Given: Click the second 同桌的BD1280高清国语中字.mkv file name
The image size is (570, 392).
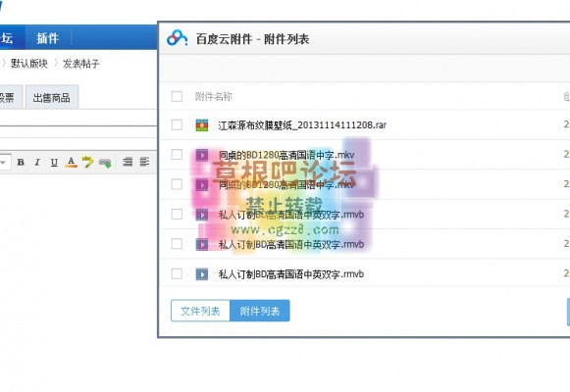Looking at the screenshot, I should (286, 185).
